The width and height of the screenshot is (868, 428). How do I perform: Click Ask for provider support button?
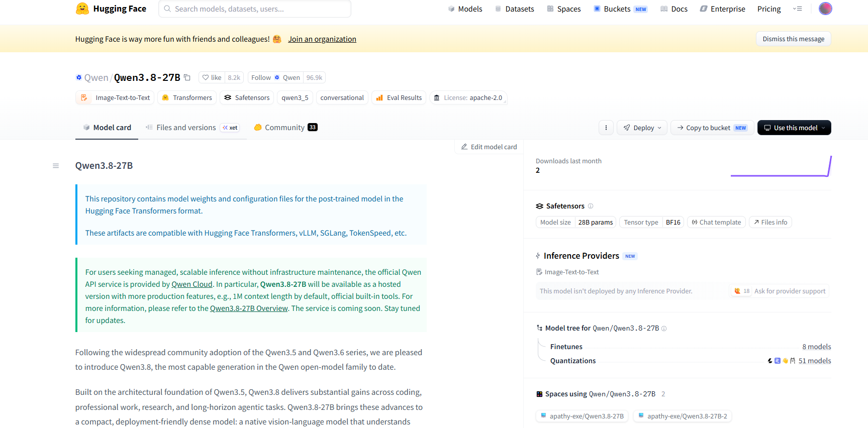pos(779,291)
